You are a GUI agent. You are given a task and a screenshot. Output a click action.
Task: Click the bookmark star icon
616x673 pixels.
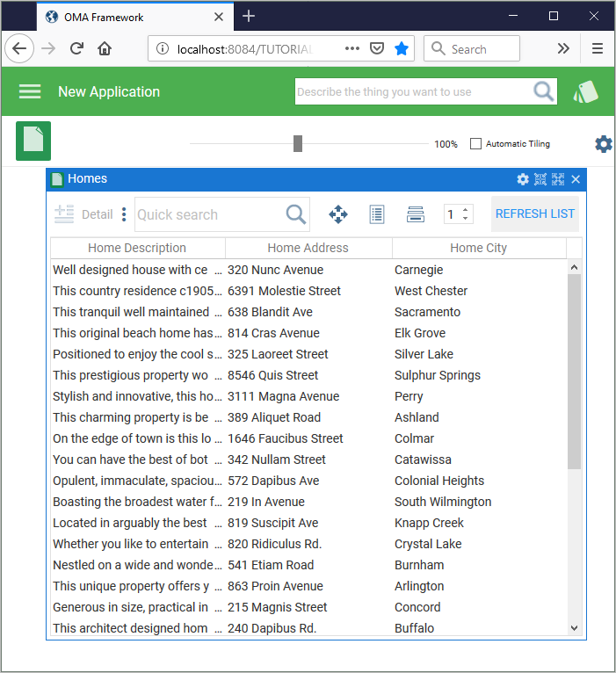click(x=402, y=48)
